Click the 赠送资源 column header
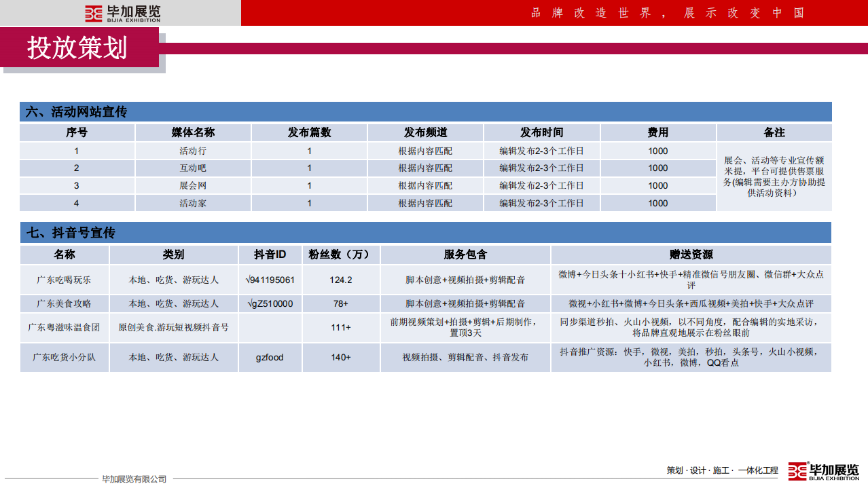Viewport: 868px width, 488px height. [x=691, y=255]
